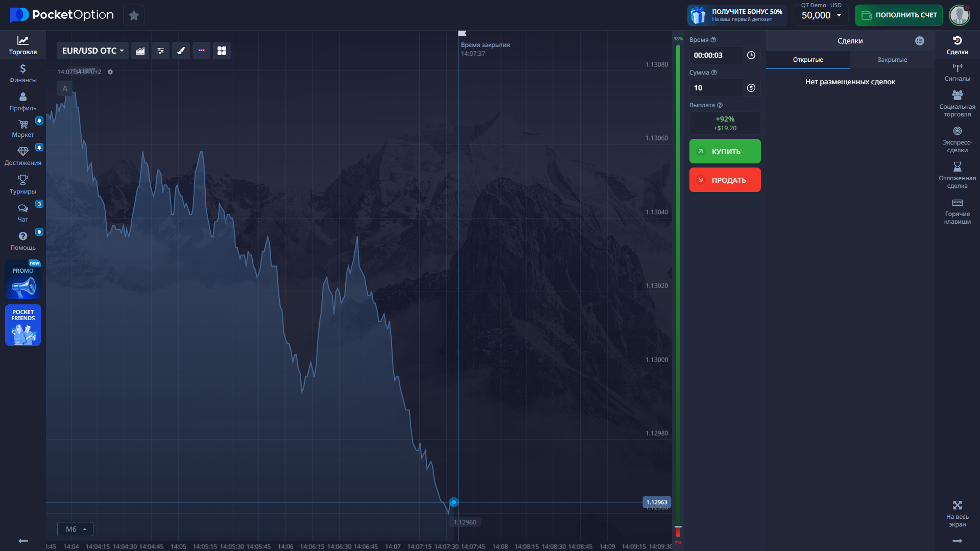Switch to the Закрытые trades tab
The width and height of the screenshot is (980, 551).
[x=892, y=60]
